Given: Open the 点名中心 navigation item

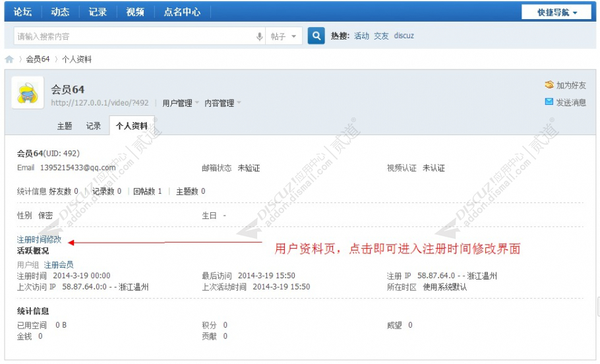Looking at the screenshot, I should pyautogui.click(x=182, y=12).
